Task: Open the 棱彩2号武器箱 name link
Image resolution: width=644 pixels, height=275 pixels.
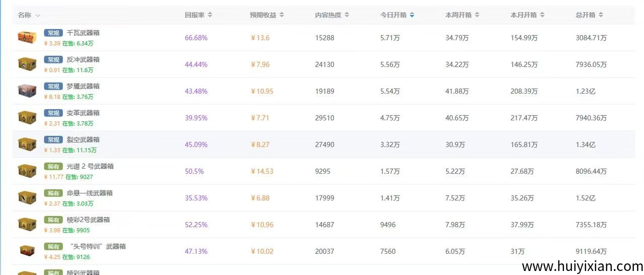Action: (x=88, y=220)
